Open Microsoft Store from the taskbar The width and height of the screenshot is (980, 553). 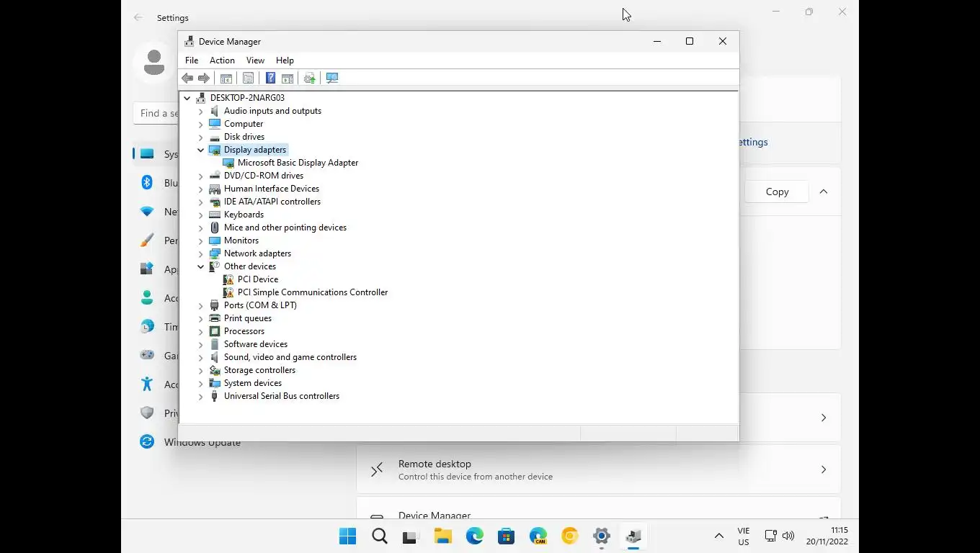[x=506, y=536]
